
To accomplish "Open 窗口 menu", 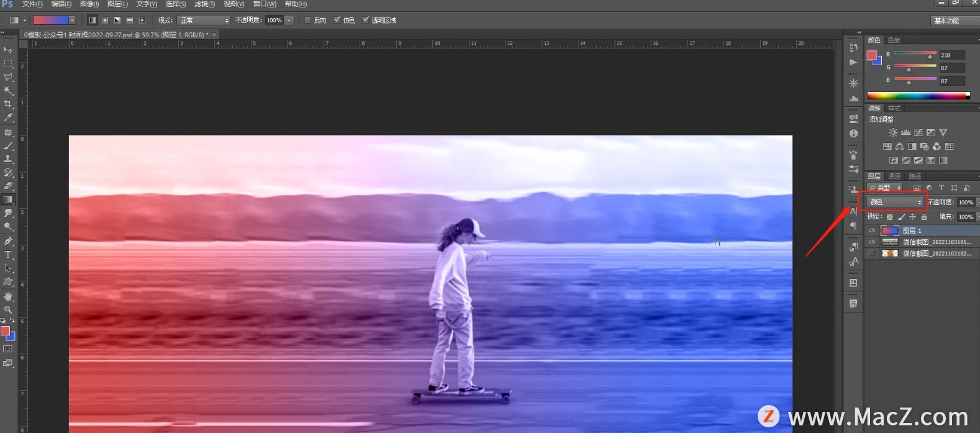I will coord(265,4).
